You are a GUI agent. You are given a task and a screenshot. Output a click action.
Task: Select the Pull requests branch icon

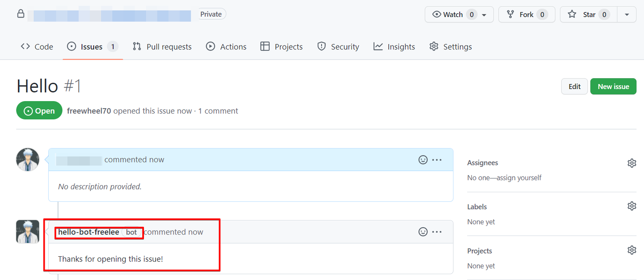[137, 46]
